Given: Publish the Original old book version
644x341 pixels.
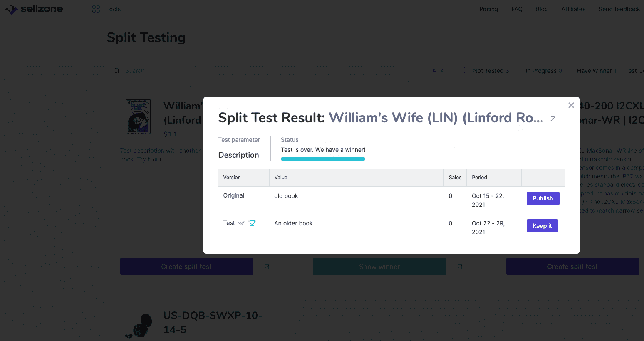Looking at the screenshot, I should pyautogui.click(x=543, y=198).
